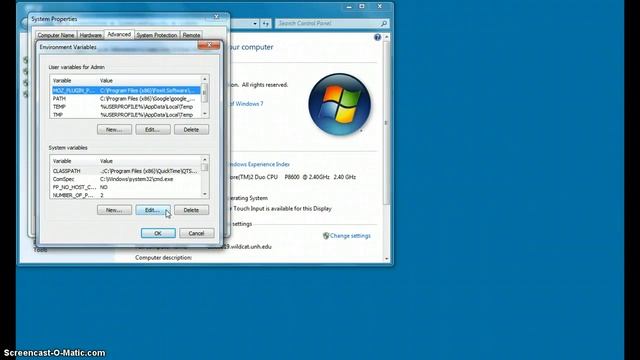Image resolution: width=640 pixels, height=360 pixels.
Task: Switch to System Protection tab
Action: pyautogui.click(x=157, y=36)
